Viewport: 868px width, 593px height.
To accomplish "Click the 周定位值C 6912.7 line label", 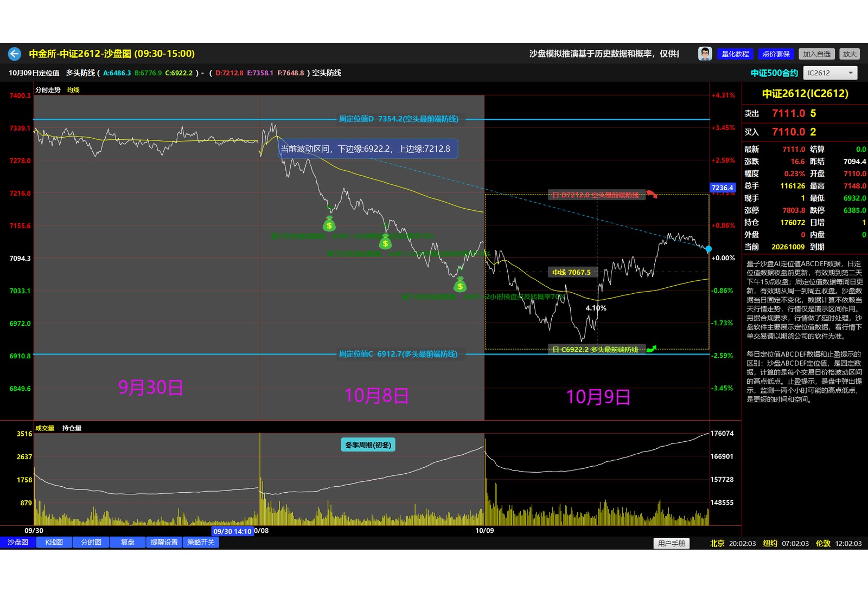I will point(398,354).
